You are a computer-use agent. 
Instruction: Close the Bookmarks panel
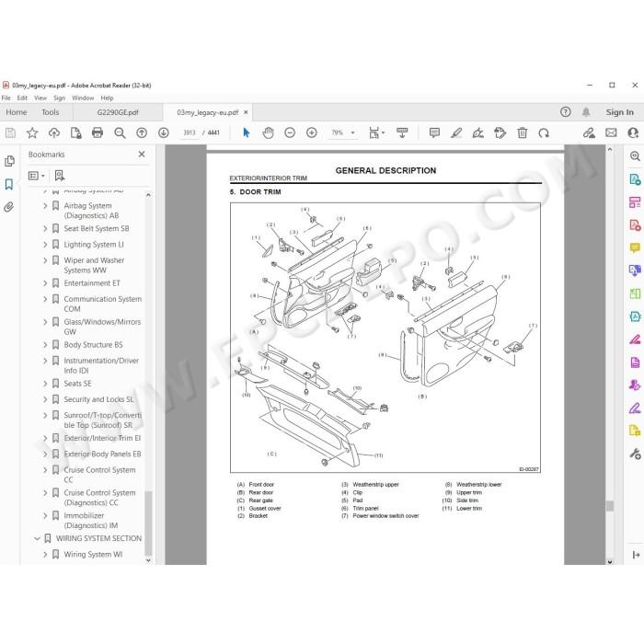click(142, 154)
